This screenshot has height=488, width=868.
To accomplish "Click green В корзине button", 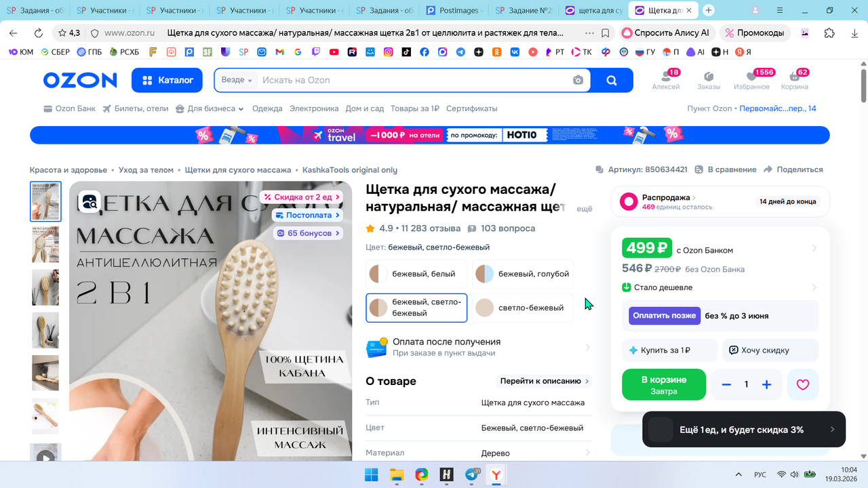I will pos(664,385).
